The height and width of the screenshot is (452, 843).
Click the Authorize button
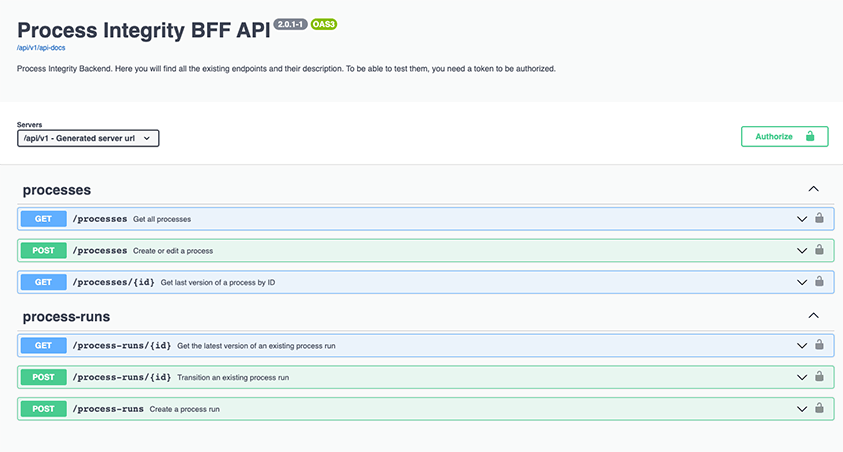pyautogui.click(x=784, y=137)
